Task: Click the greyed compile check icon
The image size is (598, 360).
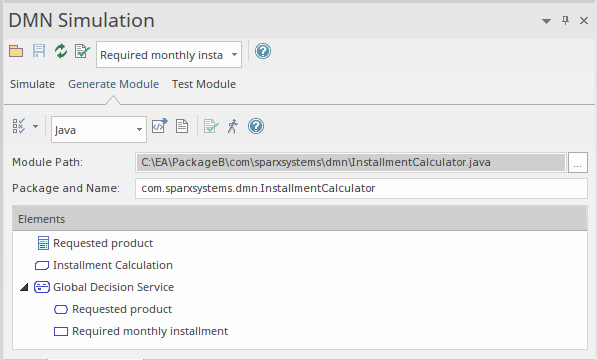Action: 211,126
